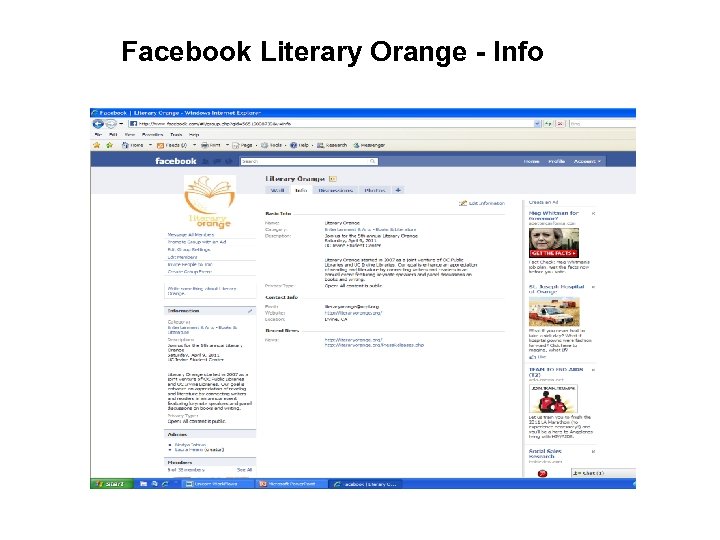
Task: Click the Favorites star icon
Action: point(97,145)
